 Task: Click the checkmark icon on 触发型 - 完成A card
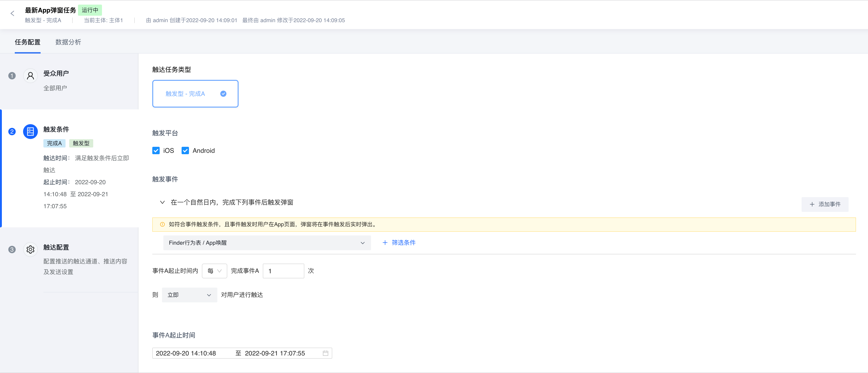pos(223,94)
